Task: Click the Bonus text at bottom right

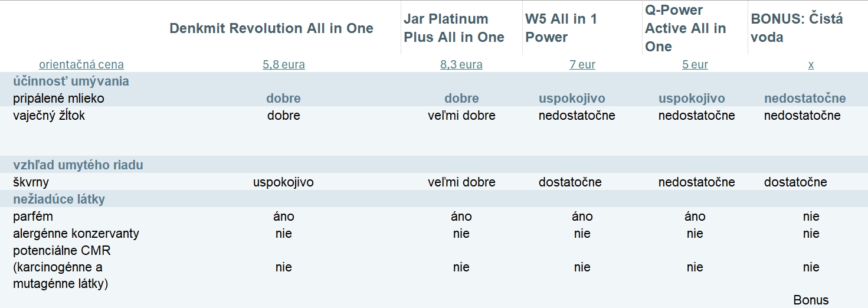Action: pyautogui.click(x=811, y=300)
